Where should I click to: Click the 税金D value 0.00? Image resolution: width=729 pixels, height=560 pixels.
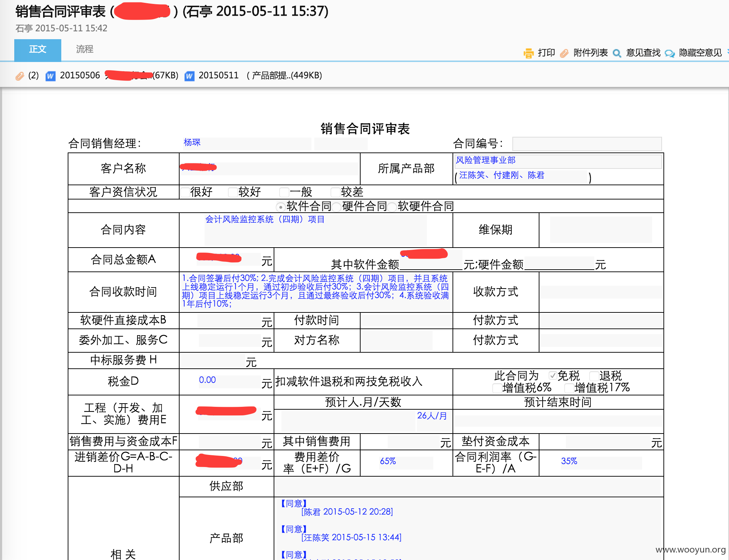pos(207,380)
